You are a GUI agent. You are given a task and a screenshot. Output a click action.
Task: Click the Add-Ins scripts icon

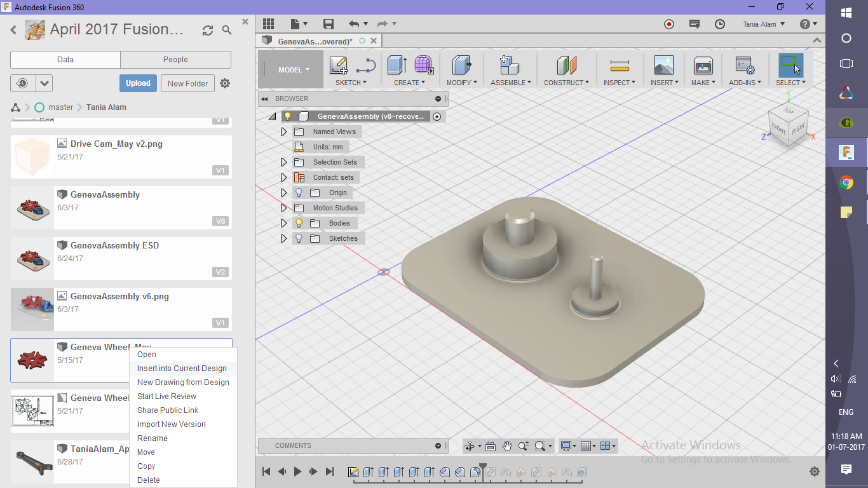(744, 65)
